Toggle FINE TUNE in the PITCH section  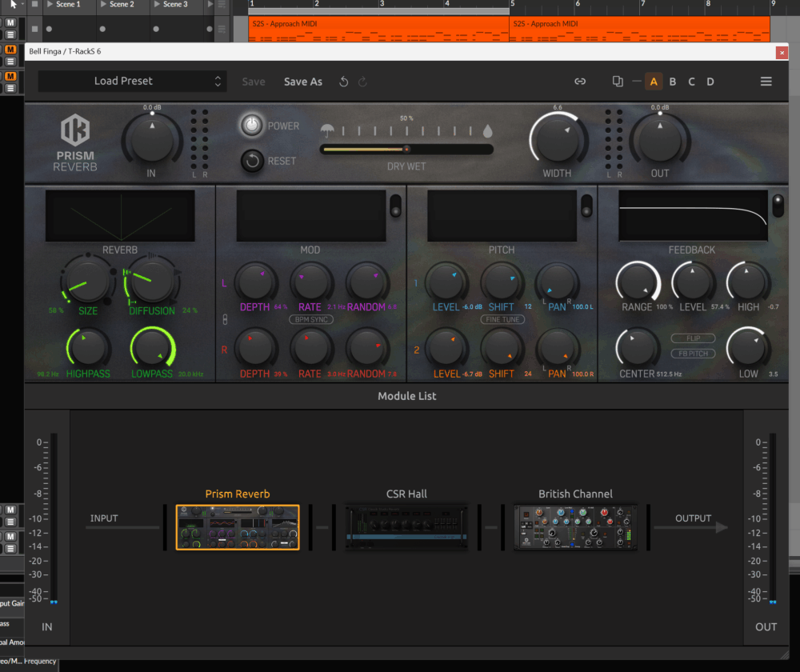coord(502,319)
